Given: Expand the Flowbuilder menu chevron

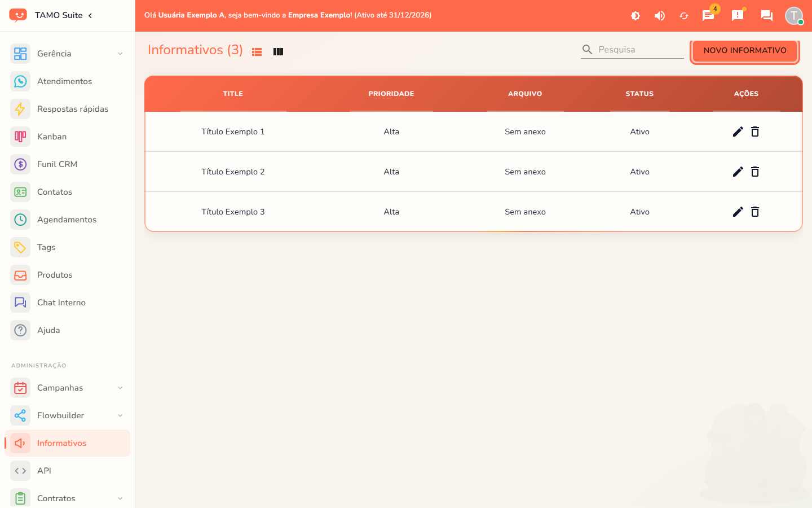Looking at the screenshot, I should coord(120,415).
